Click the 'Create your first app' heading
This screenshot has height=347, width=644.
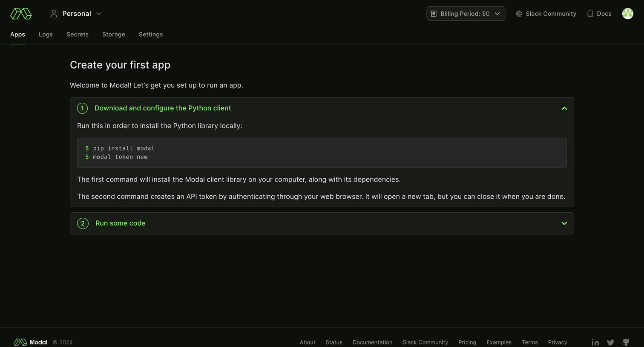[120, 65]
